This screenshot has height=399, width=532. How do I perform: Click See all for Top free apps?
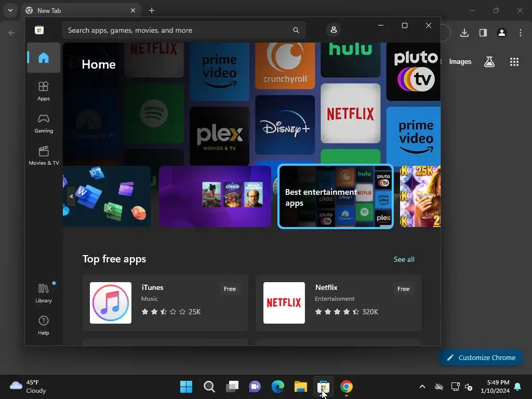click(x=404, y=259)
